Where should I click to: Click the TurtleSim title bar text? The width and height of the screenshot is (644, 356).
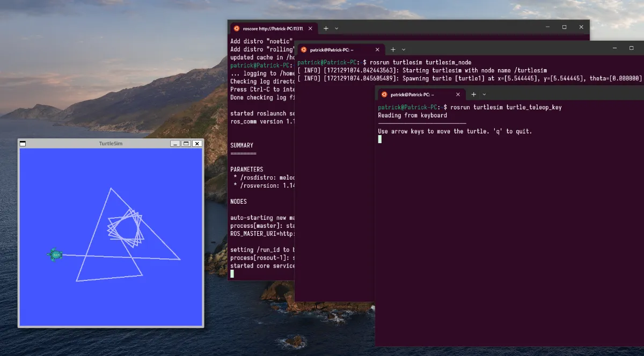coord(111,144)
